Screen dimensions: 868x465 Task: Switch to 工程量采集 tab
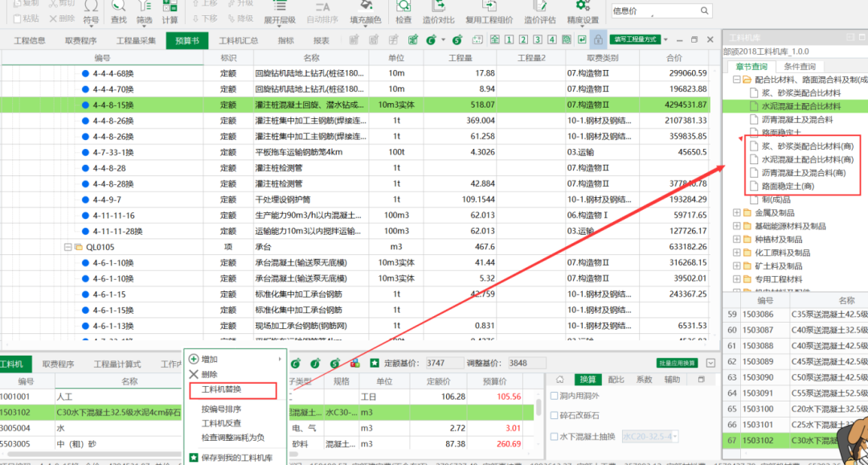[x=136, y=40]
